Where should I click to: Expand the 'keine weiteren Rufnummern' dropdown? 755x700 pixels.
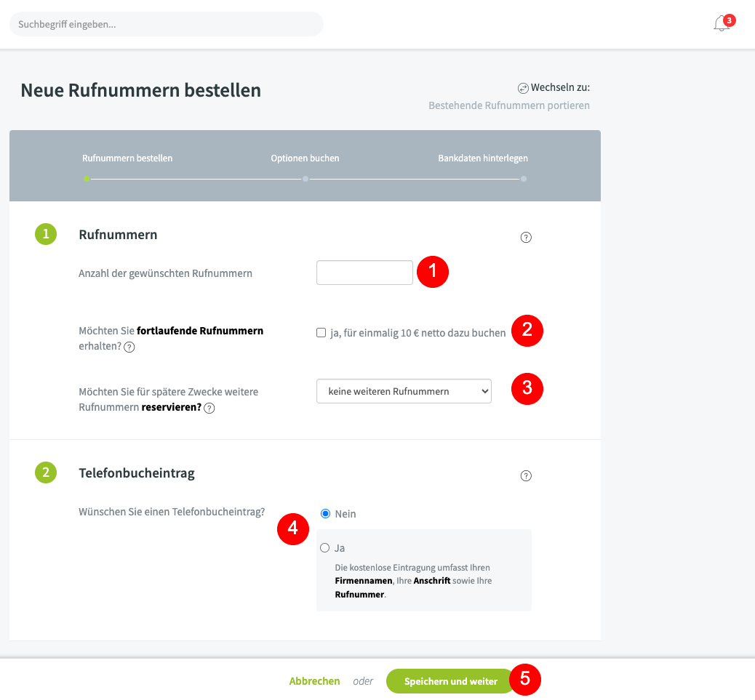[404, 391]
